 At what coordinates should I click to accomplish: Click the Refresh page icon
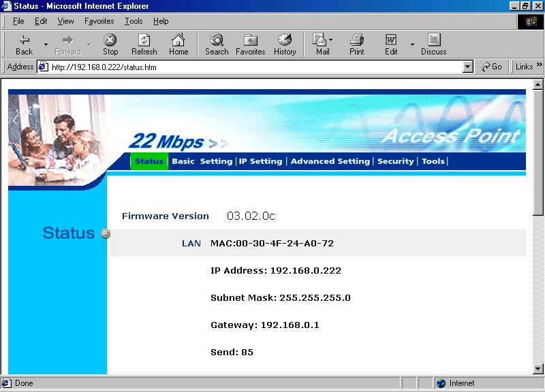click(144, 44)
